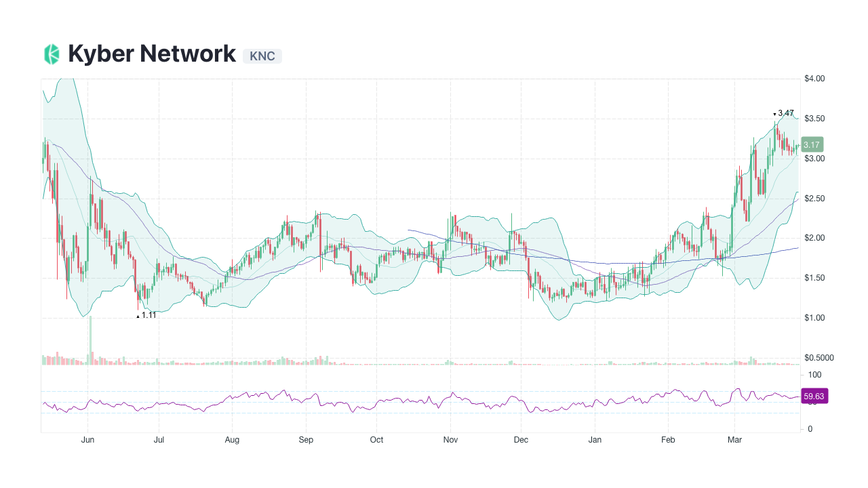This screenshot has width=868, height=488.
Task: Click the Nov month label
Action: [x=450, y=440]
